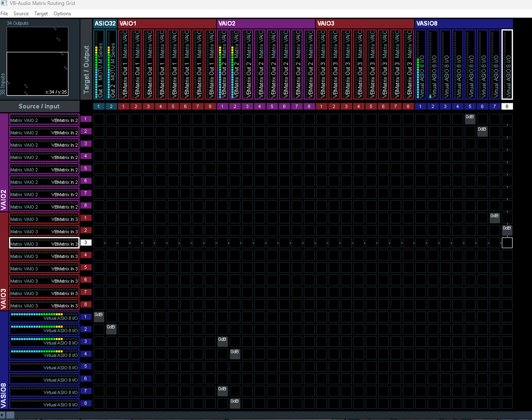
Task: Open the Options menu
Action: [62, 14]
